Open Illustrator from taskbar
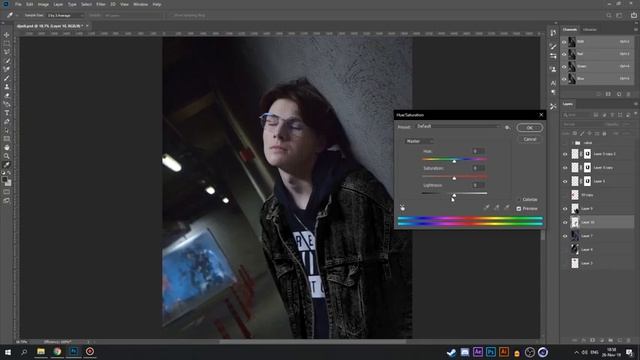Image resolution: width=640 pixels, height=360 pixels. click(x=504, y=352)
